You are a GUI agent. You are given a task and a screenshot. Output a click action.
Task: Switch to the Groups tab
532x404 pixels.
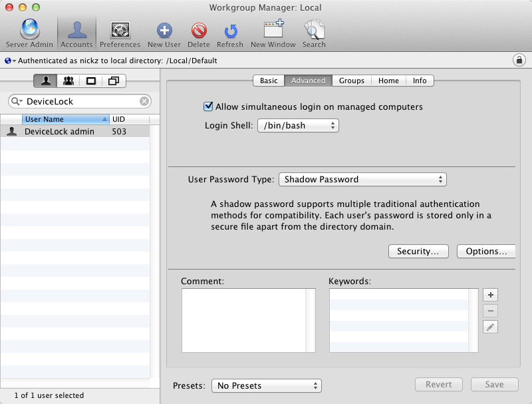(x=351, y=81)
